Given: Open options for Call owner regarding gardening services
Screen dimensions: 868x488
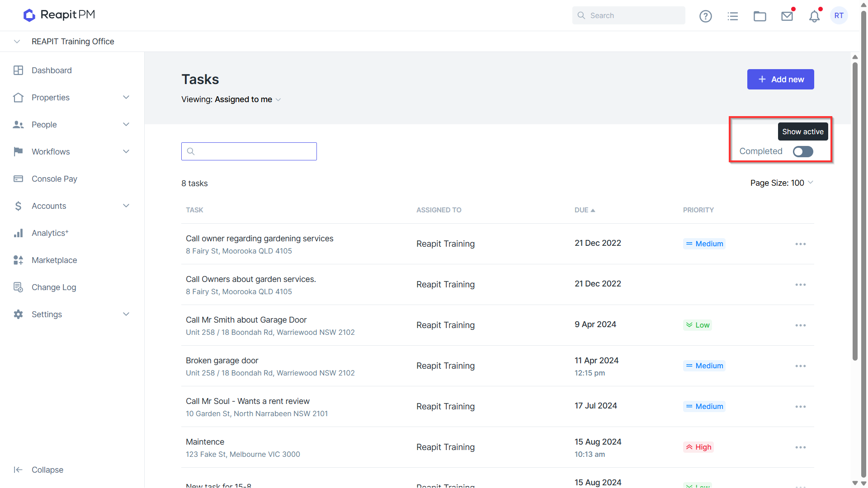Looking at the screenshot, I should pos(801,244).
